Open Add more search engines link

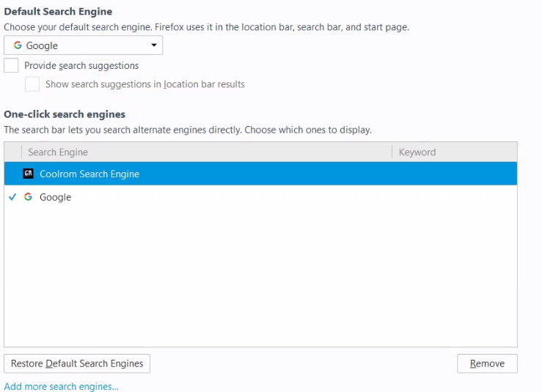coord(61,386)
